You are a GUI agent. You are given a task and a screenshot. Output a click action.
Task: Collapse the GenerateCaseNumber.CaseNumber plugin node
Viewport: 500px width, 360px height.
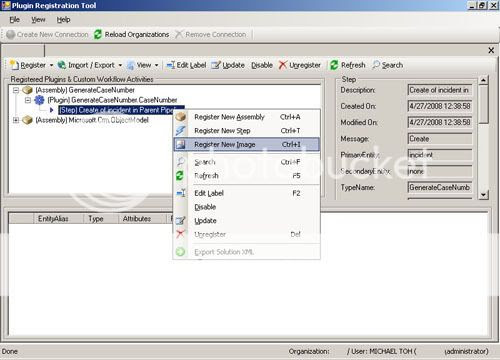pos(28,100)
